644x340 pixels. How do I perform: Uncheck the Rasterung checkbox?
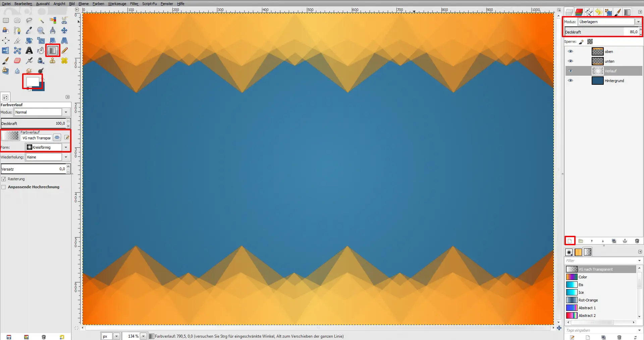[x=4, y=179]
